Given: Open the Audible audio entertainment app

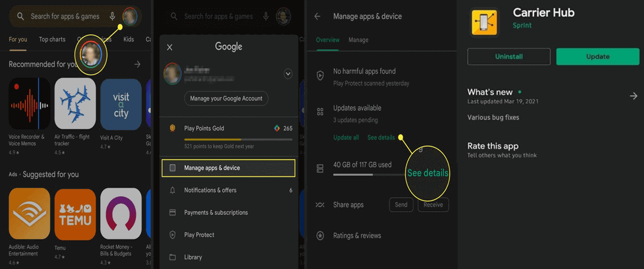Looking at the screenshot, I should (30, 214).
